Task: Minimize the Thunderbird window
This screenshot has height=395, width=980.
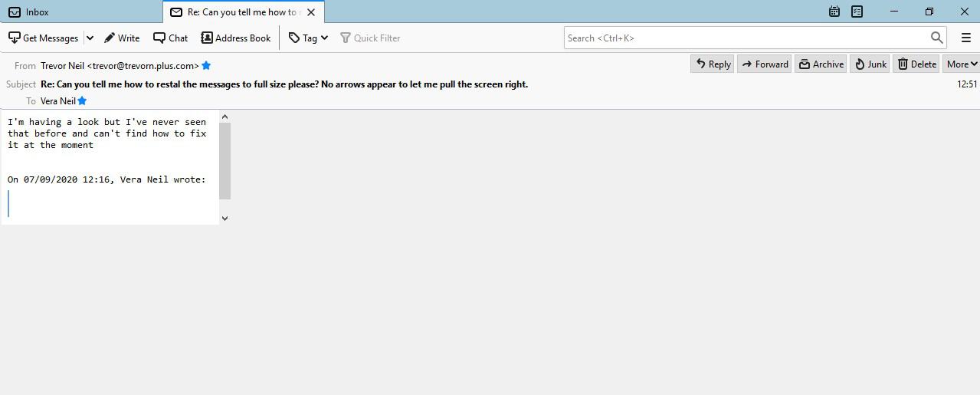Action: 894,12
